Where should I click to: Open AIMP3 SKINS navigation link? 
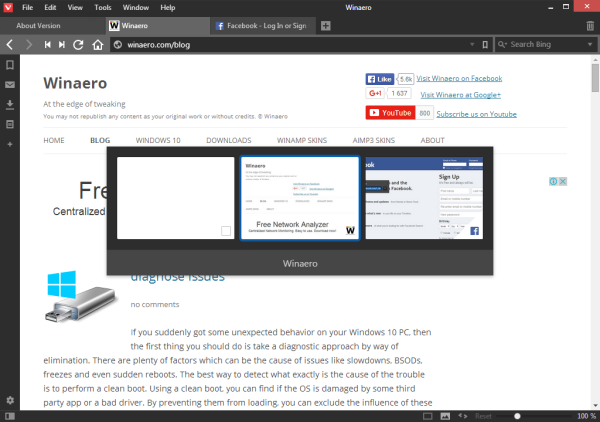click(x=374, y=140)
